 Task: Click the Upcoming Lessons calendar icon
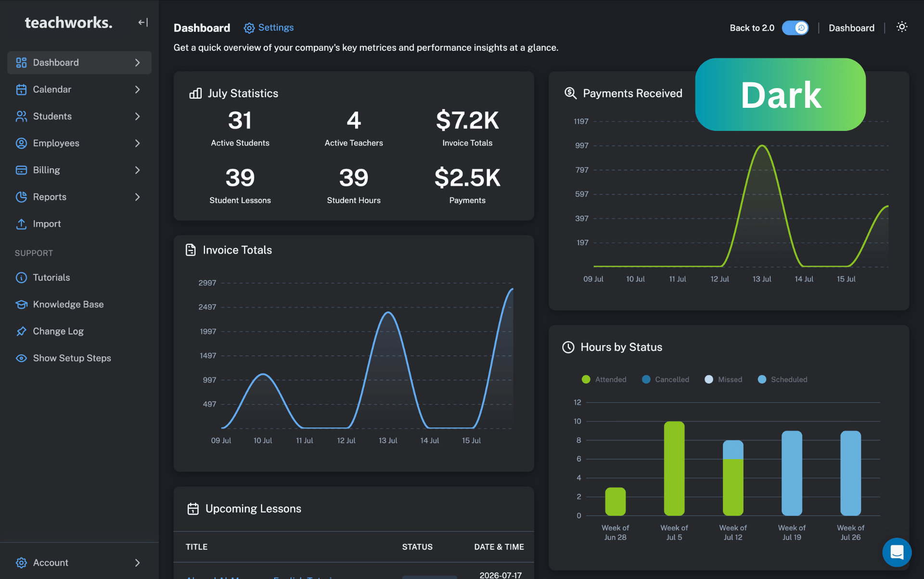193,509
